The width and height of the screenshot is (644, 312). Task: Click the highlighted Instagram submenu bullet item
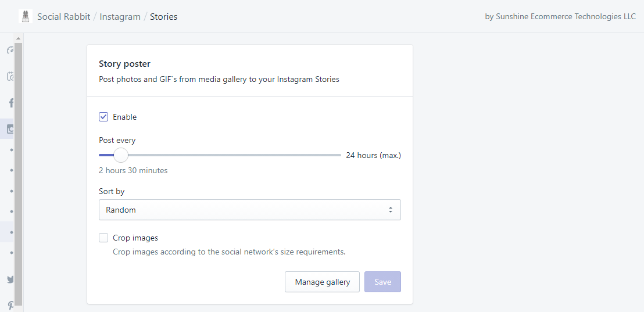click(x=11, y=232)
